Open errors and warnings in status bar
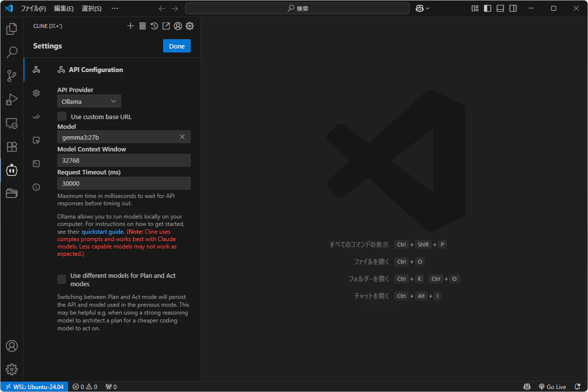 (x=85, y=387)
